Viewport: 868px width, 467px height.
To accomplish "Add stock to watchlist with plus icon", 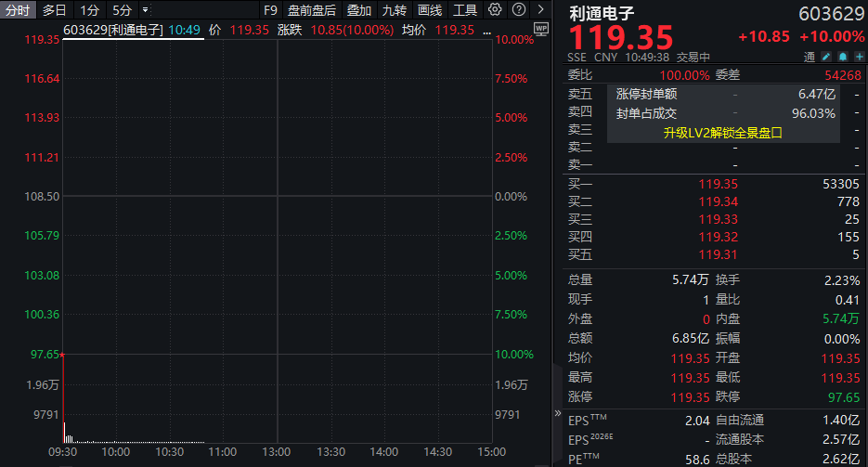I will pos(858,57).
